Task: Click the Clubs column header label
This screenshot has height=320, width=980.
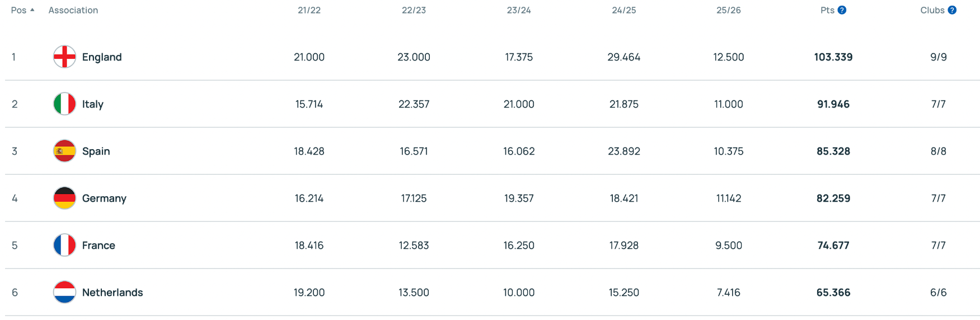Action: [x=932, y=10]
